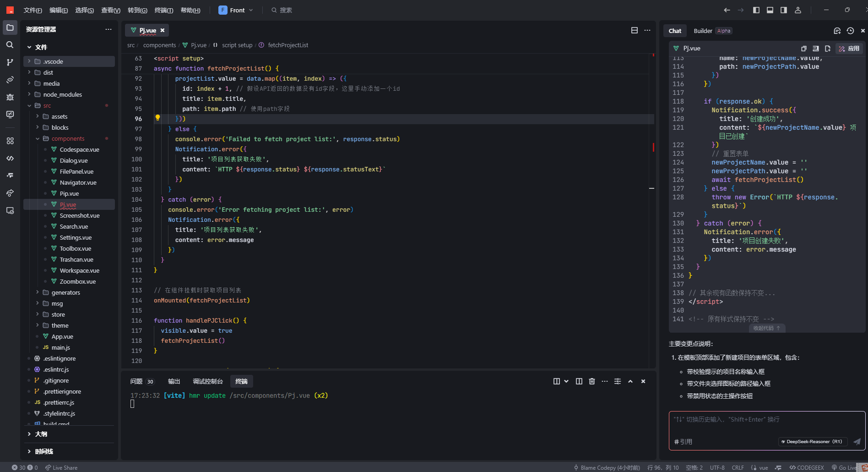Apply the chat code with 应用 button
The width and height of the screenshot is (868, 472).
click(x=849, y=49)
